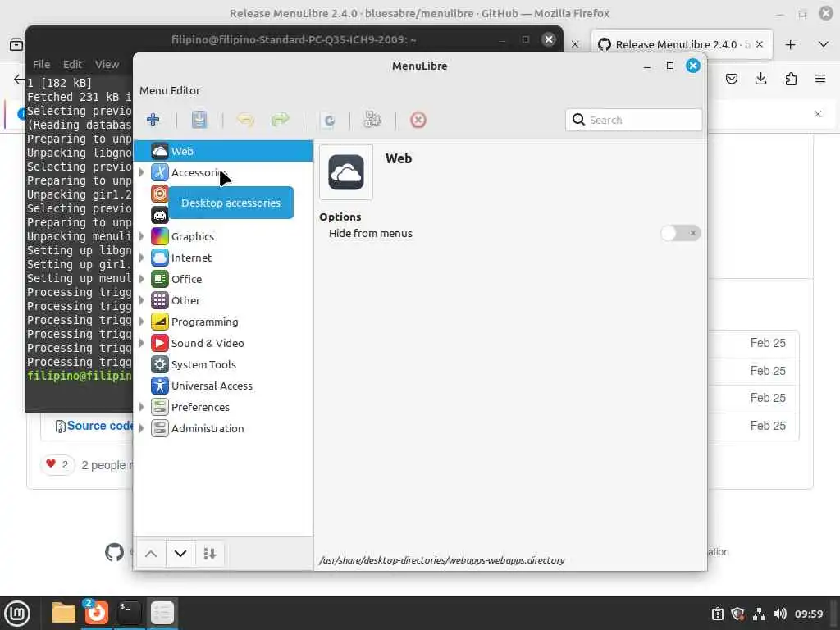Click the Undo arrow in MenuLibre toolbar
Image resolution: width=840 pixels, height=630 pixels.
(x=245, y=120)
